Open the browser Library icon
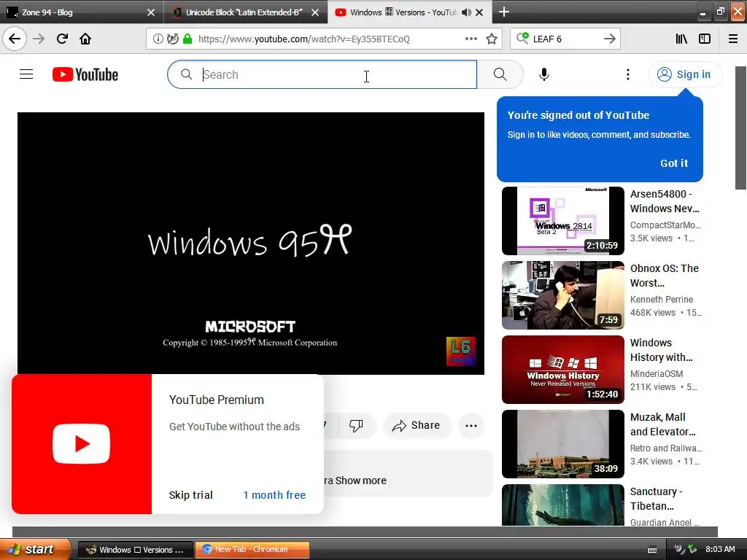Screen dimensions: 747x560 tap(682, 39)
